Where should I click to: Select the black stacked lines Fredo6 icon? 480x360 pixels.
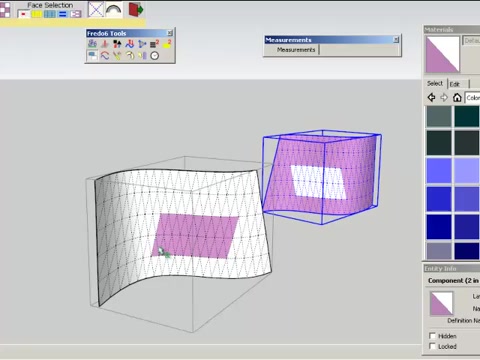click(x=154, y=44)
